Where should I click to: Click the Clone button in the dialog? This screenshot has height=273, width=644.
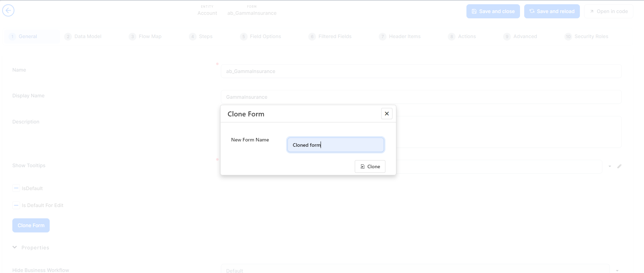(370, 166)
